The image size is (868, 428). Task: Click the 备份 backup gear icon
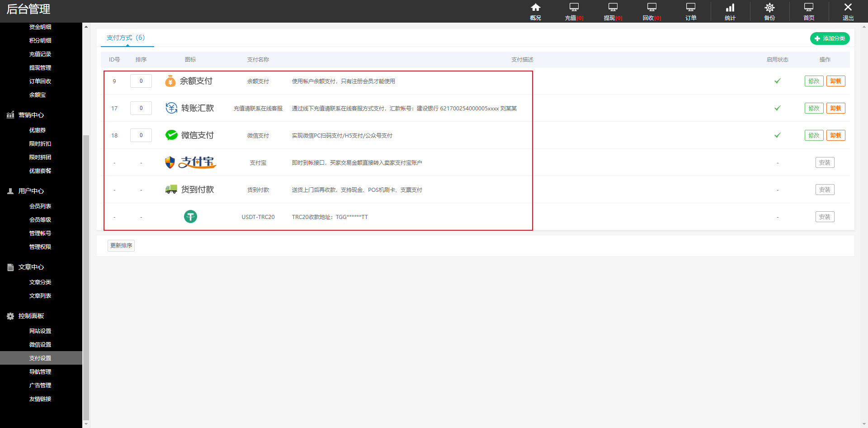[769, 11]
